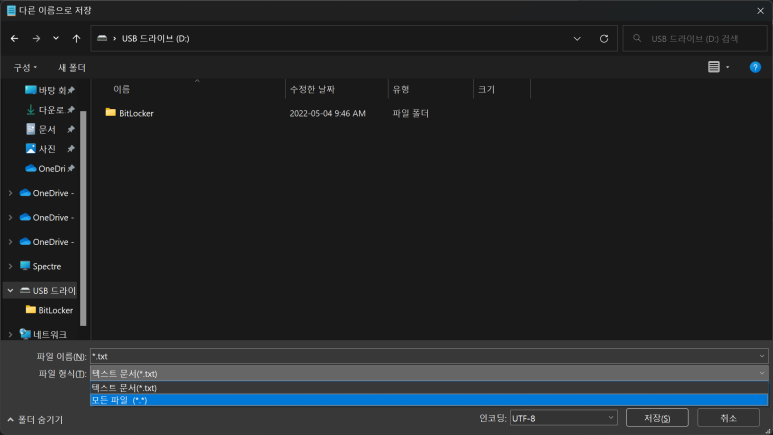Collapse folders with 폴더 숨기기
Viewport: 773px width, 435px height.
coord(35,420)
